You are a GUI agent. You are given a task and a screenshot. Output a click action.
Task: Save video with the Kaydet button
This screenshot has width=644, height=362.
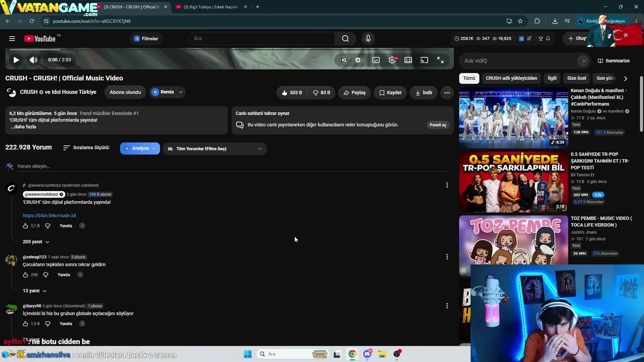pos(390,93)
